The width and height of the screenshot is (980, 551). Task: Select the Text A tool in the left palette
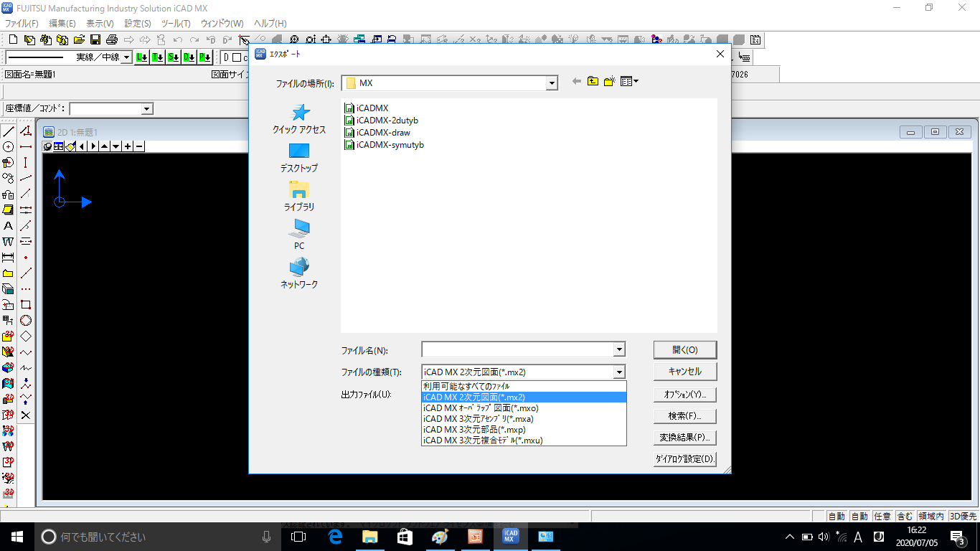click(9, 226)
